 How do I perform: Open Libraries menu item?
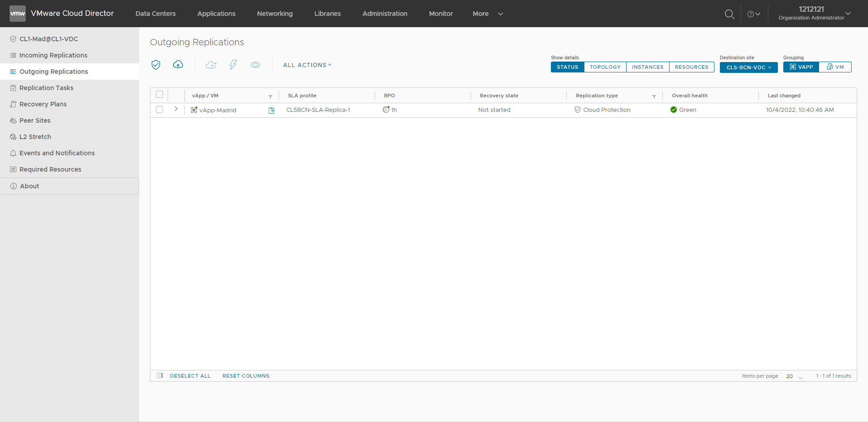pos(328,14)
